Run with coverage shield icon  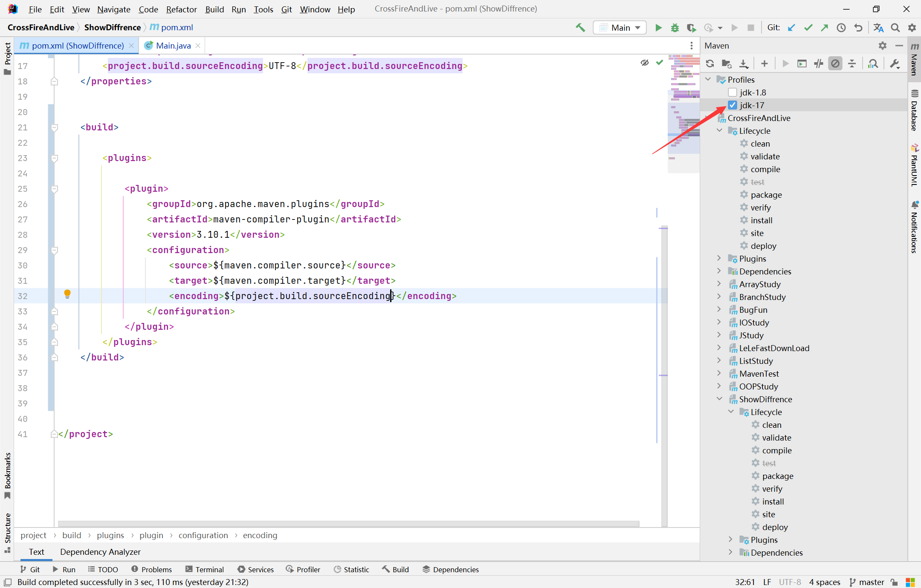(x=691, y=28)
